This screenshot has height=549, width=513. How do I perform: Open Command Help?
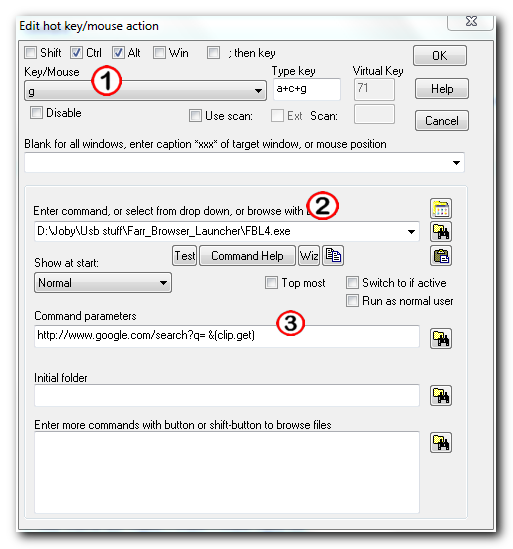[247, 256]
